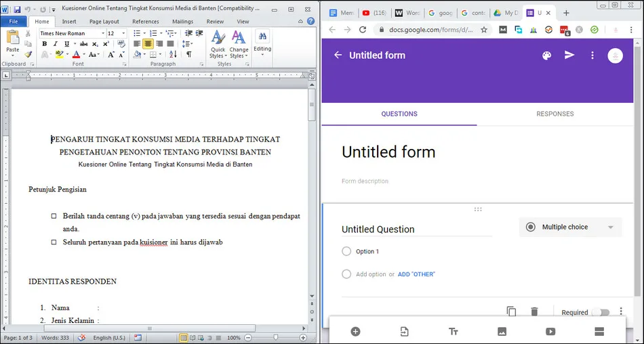644x344 pixels.
Task: Click the Cut scissors icon in Word
Action: tap(28, 33)
